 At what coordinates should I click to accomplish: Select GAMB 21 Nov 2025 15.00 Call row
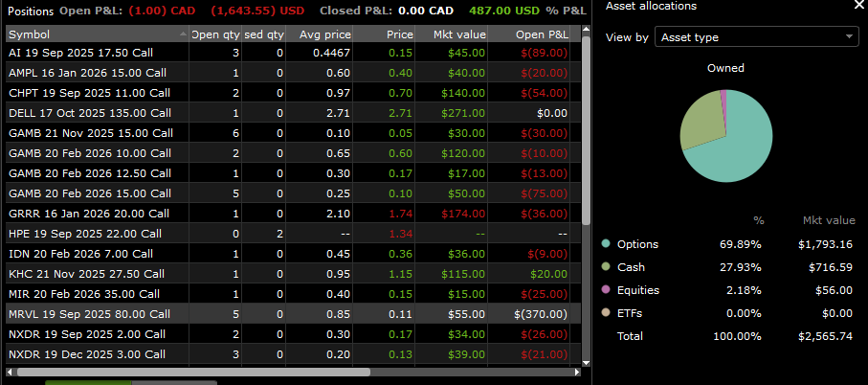tap(294, 133)
